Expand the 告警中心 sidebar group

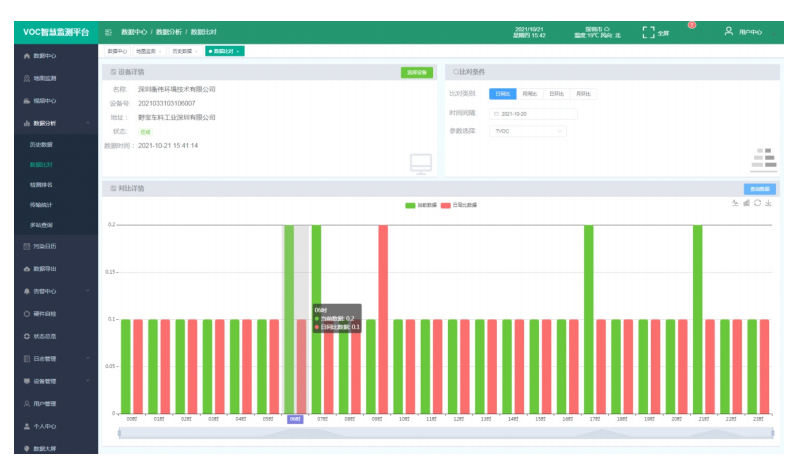pos(56,292)
